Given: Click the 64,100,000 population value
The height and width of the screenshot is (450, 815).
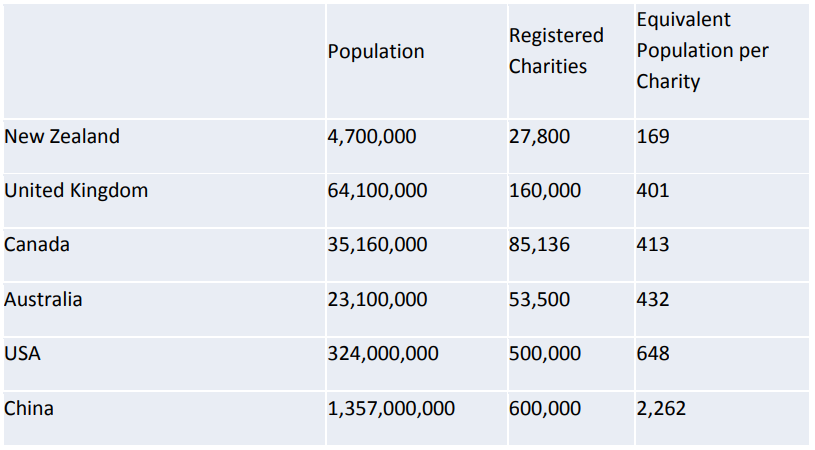Looking at the screenshot, I should pos(377,191).
